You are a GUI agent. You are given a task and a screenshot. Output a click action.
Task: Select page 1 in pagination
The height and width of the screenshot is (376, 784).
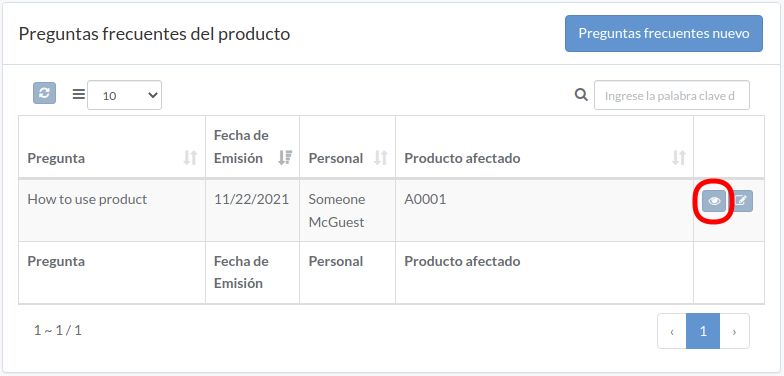pyautogui.click(x=703, y=331)
